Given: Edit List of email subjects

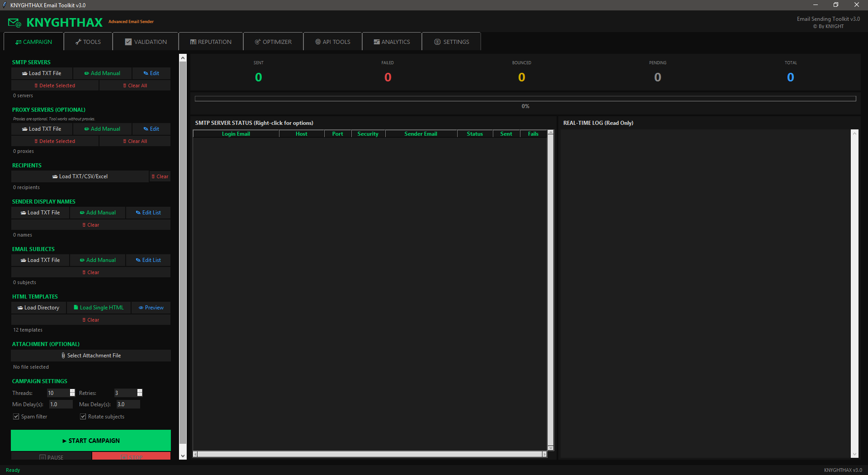Looking at the screenshot, I should tap(148, 260).
